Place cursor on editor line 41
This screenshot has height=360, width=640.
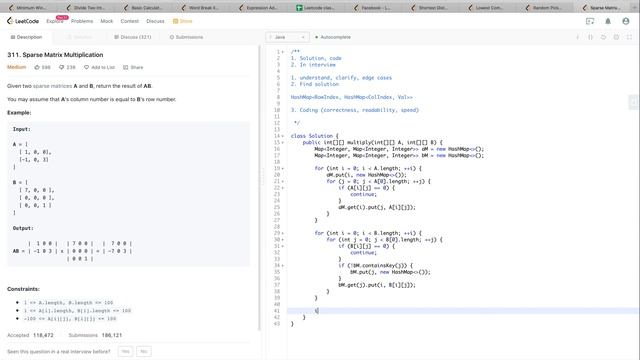[462, 311]
